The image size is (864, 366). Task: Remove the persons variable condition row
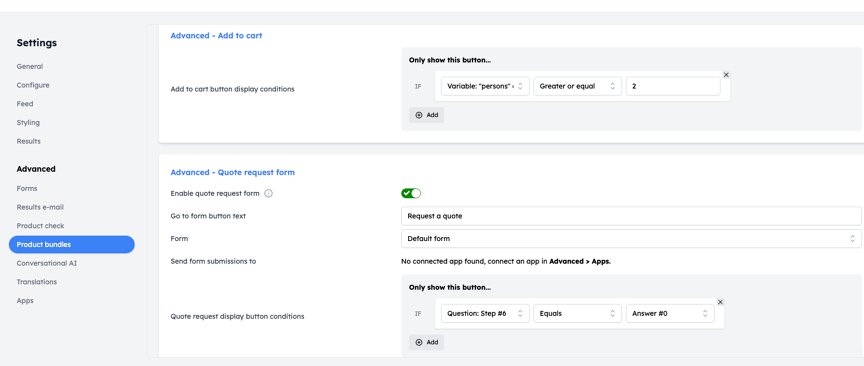(x=726, y=75)
